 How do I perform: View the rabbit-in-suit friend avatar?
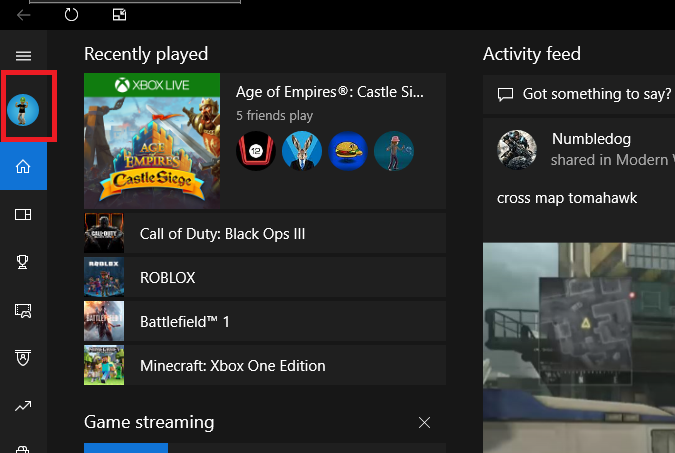click(302, 151)
